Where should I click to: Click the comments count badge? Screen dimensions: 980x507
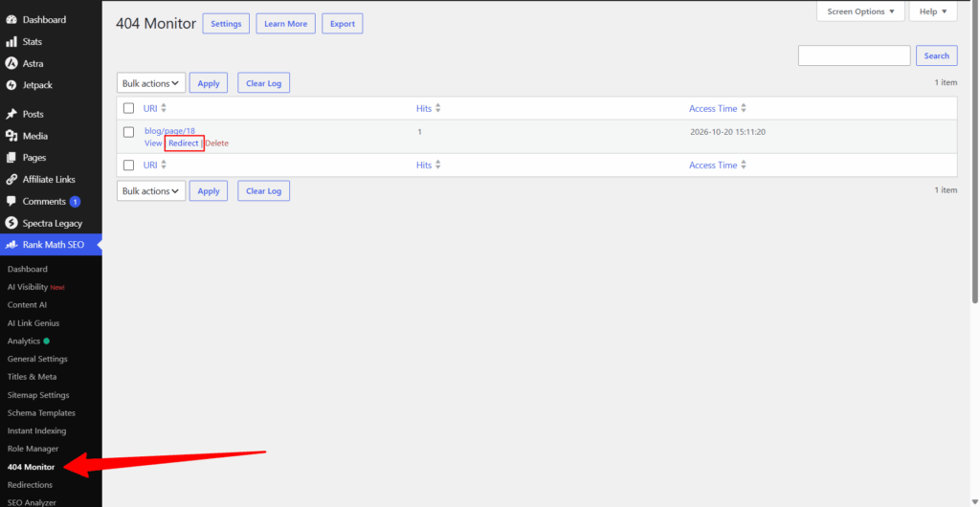tap(75, 202)
